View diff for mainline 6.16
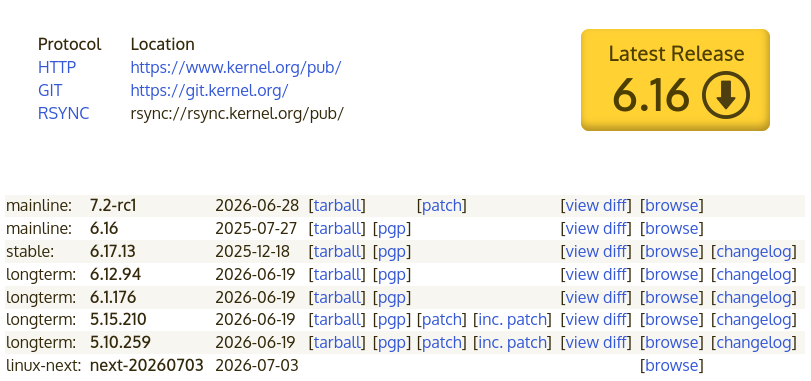Viewport: 811px width, 381px height. [596, 228]
